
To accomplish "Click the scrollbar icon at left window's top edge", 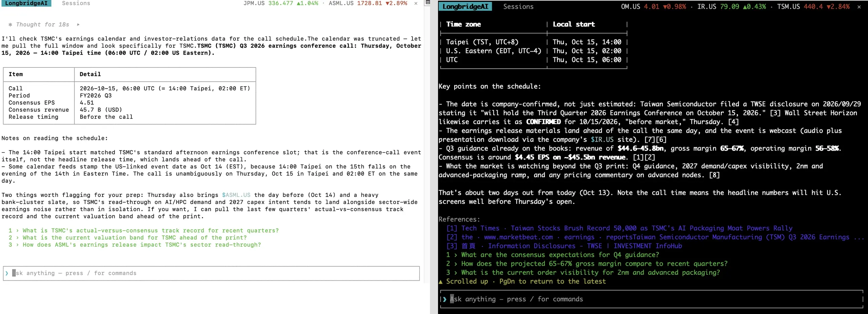I will 427,2.
